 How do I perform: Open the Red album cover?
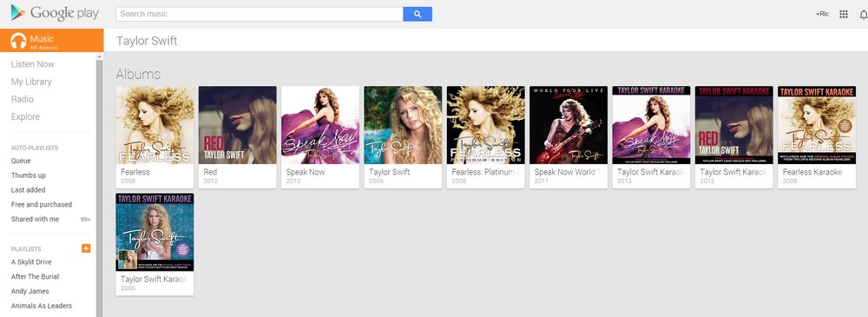click(238, 125)
